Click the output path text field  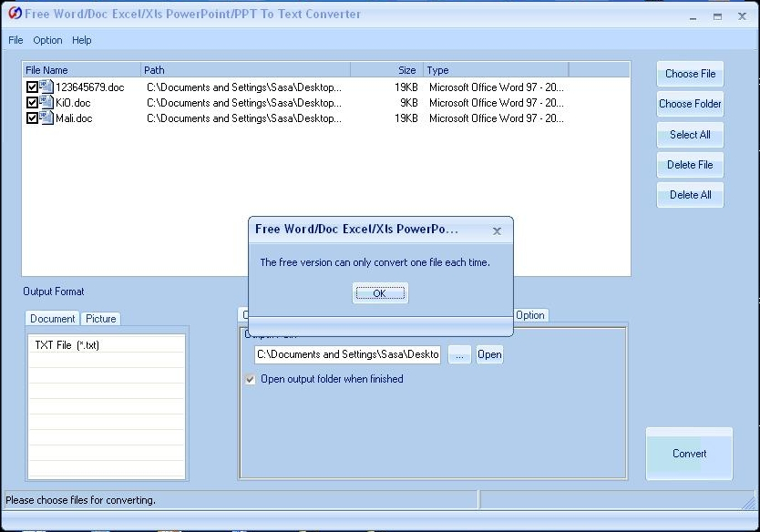coord(347,354)
